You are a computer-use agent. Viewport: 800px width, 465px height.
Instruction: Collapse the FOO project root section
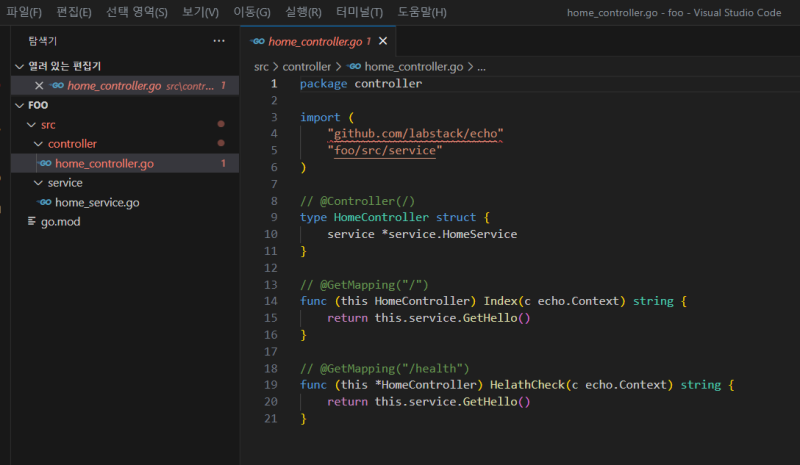pos(19,105)
